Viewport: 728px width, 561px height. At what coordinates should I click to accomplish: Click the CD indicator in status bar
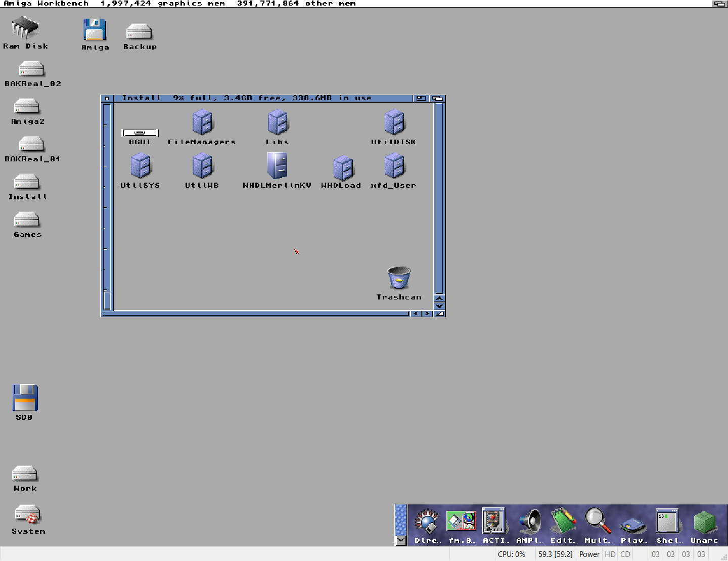point(625,554)
